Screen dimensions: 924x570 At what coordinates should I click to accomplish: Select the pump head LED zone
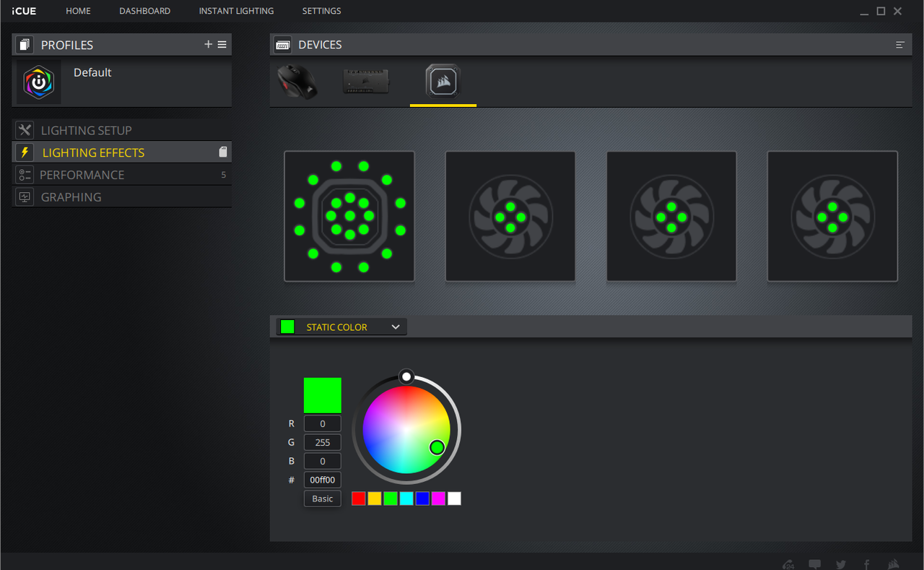click(349, 216)
